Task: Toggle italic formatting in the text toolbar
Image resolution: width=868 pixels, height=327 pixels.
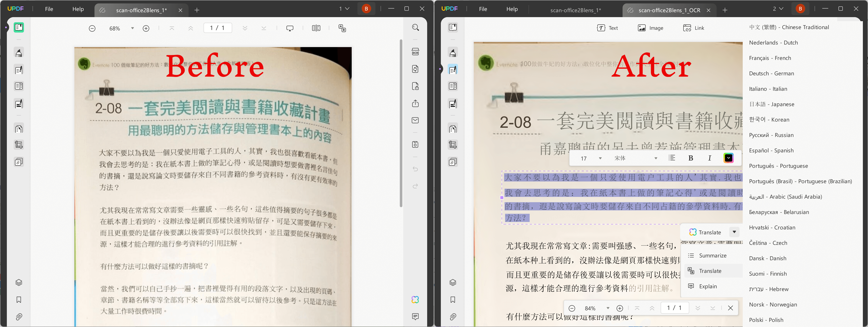Action: pos(710,158)
